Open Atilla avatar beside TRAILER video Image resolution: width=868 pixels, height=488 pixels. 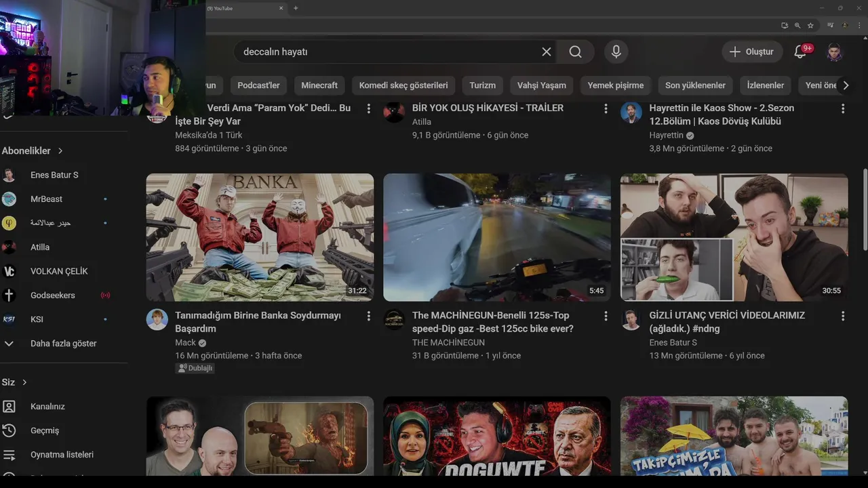click(395, 113)
